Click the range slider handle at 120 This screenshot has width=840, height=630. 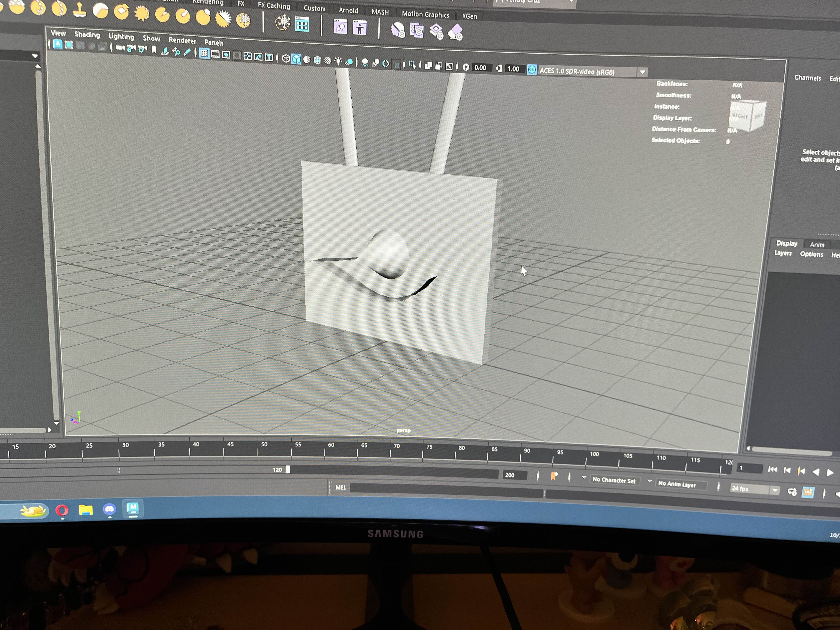[288, 470]
